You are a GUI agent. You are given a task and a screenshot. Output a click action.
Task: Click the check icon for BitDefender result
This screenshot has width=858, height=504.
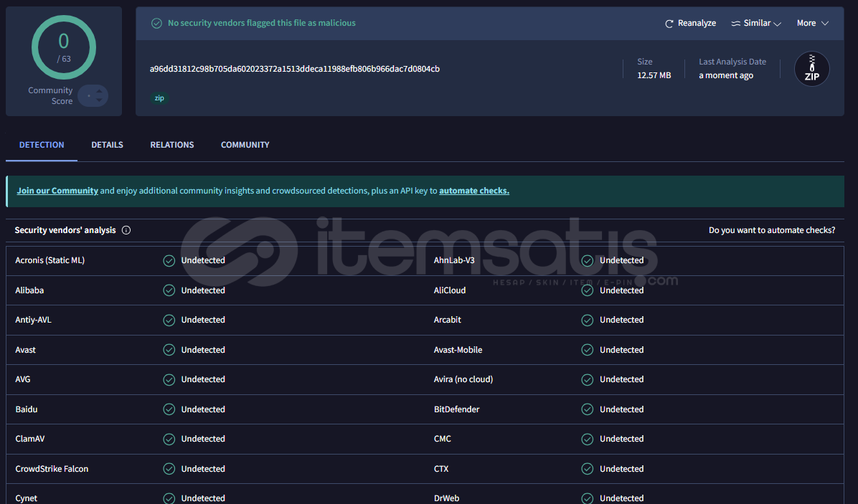click(x=587, y=409)
